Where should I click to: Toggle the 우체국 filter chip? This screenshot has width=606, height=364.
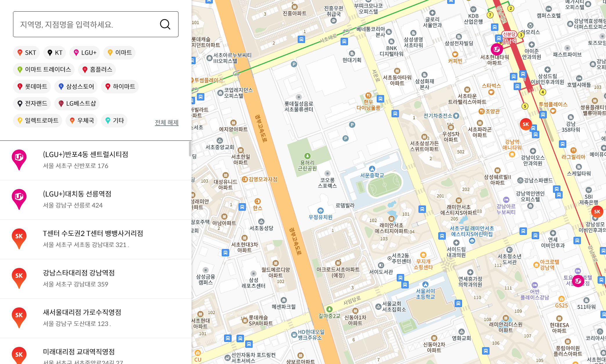[x=82, y=120]
